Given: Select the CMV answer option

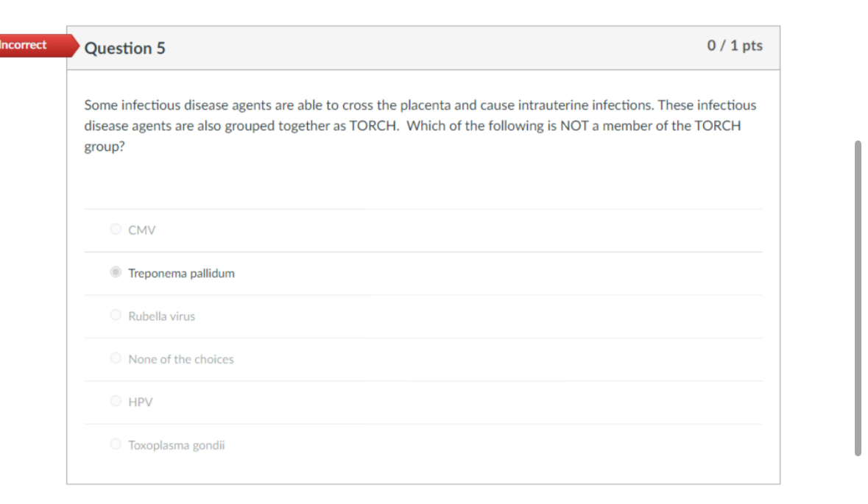Looking at the screenshot, I should pos(116,229).
